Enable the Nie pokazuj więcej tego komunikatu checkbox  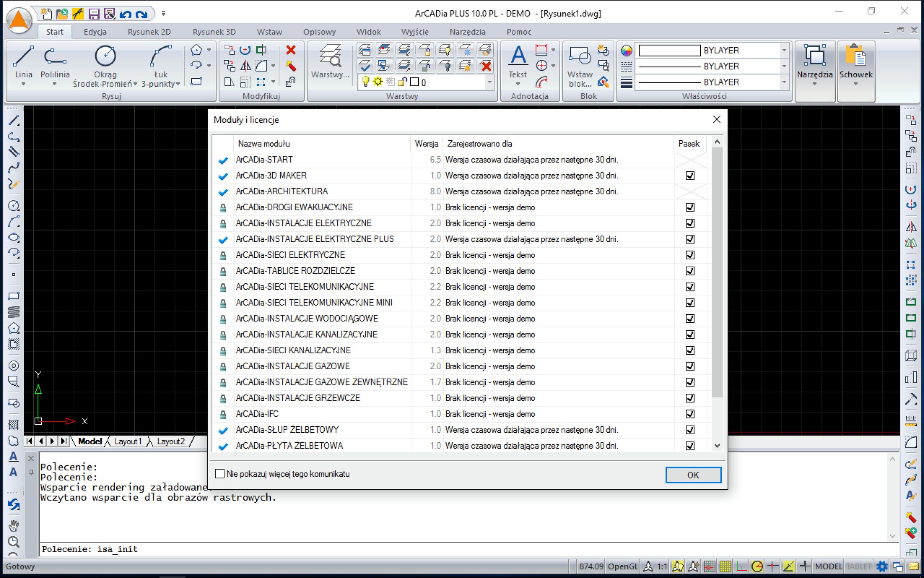tap(219, 474)
